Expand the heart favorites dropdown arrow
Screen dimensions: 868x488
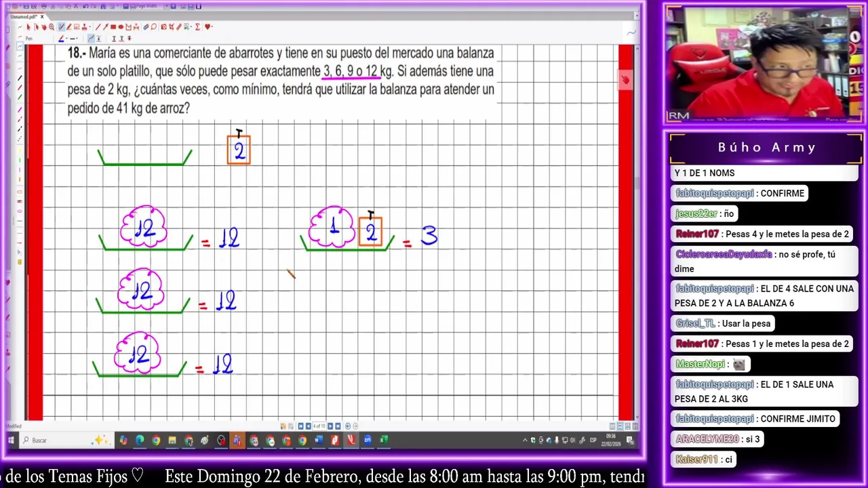pyautogui.click(x=212, y=27)
